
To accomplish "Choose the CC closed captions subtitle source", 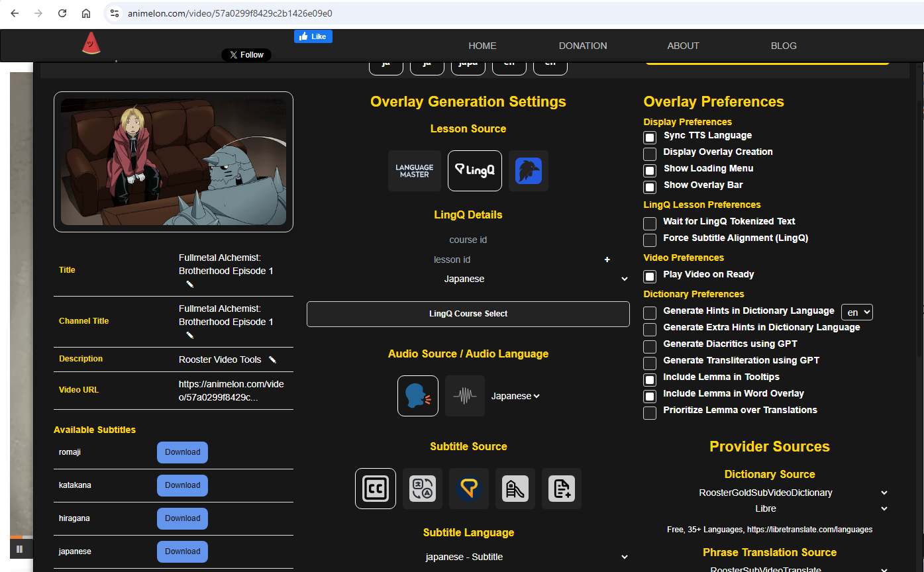I will tap(376, 489).
